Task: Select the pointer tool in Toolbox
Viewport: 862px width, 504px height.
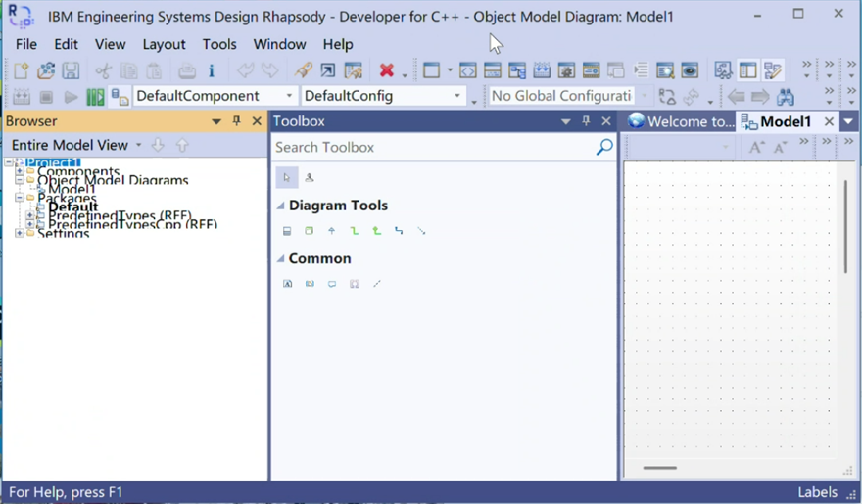Action: pyautogui.click(x=286, y=177)
